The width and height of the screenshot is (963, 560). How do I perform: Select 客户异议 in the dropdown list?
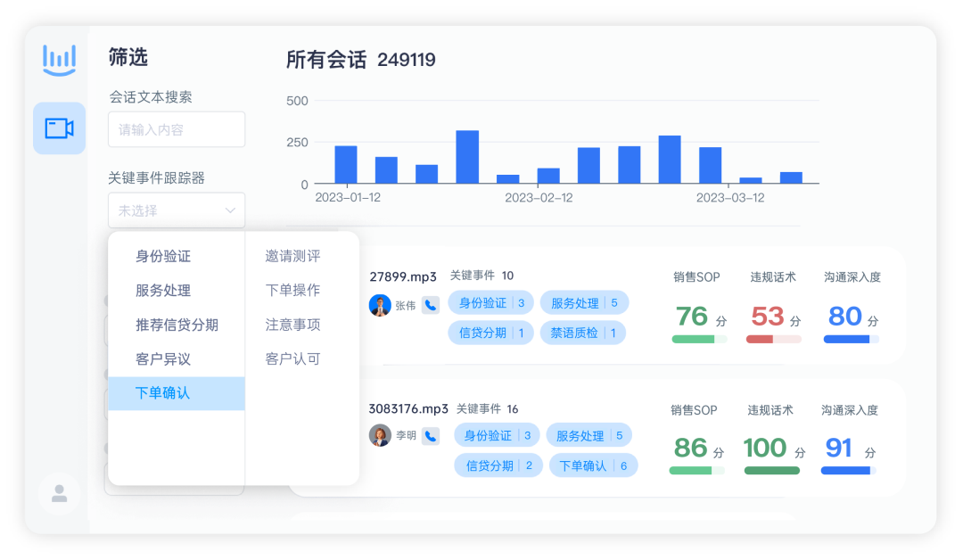pos(163,359)
